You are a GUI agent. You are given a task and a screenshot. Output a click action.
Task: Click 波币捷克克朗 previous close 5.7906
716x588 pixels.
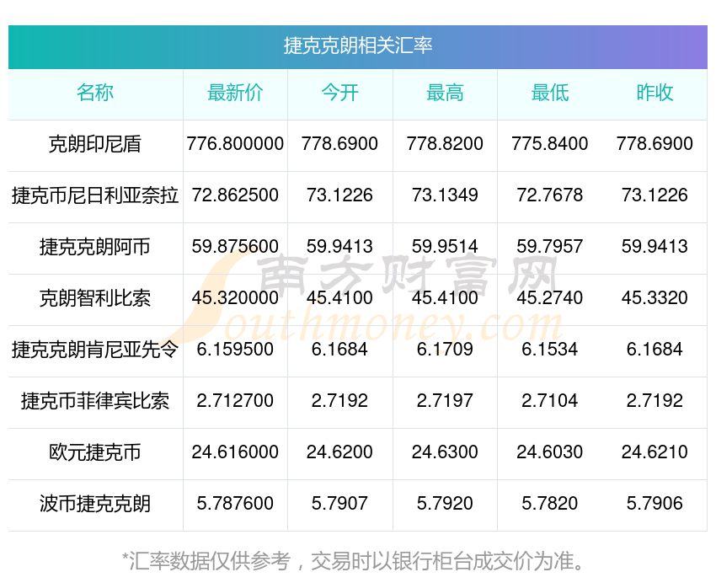point(655,504)
